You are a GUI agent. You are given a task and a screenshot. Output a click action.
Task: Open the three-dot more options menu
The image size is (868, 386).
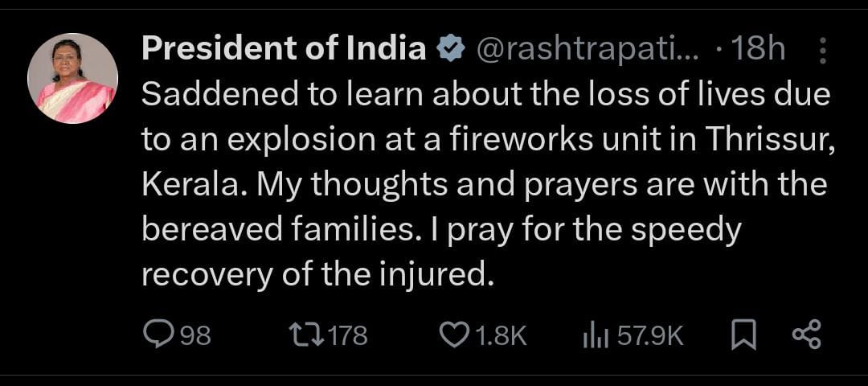pyautogui.click(x=822, y=51)
